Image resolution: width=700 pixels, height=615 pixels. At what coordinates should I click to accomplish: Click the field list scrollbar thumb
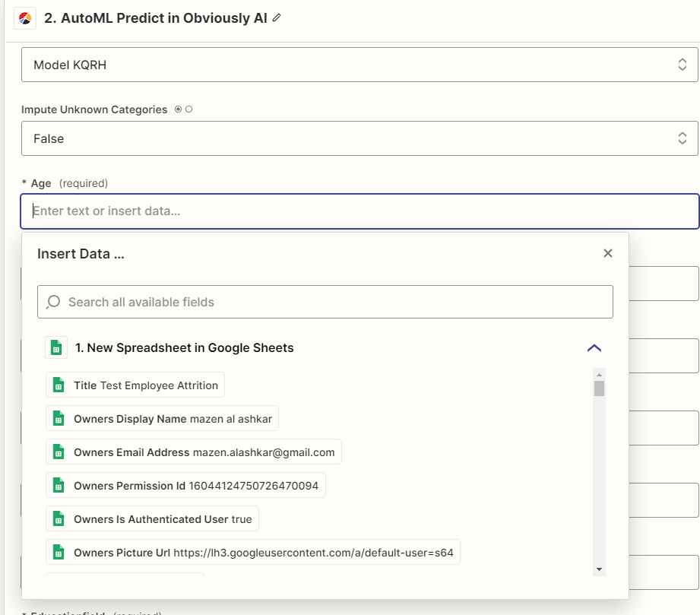[599, 388]
